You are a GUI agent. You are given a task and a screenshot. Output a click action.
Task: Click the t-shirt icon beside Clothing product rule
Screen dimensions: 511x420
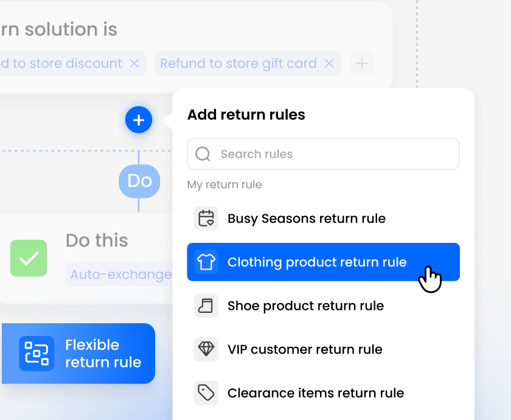tap(206, 262)
